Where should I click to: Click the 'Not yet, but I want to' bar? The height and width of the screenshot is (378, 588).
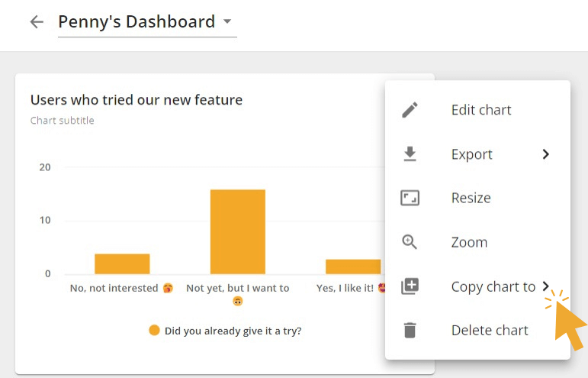click(x=237, y=231)
